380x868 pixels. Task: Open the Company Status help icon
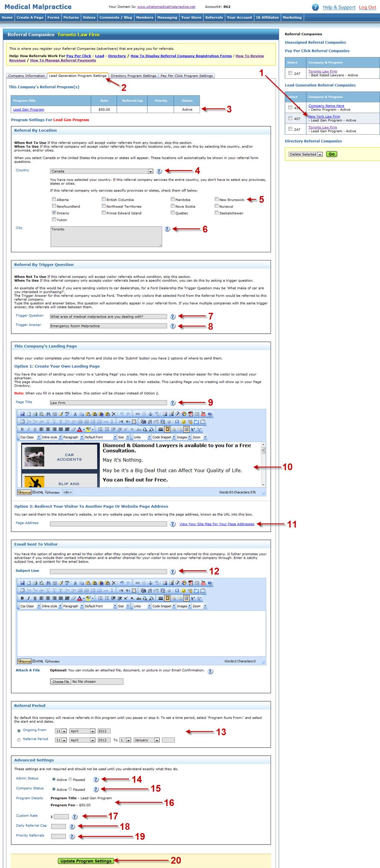(96, 789)
